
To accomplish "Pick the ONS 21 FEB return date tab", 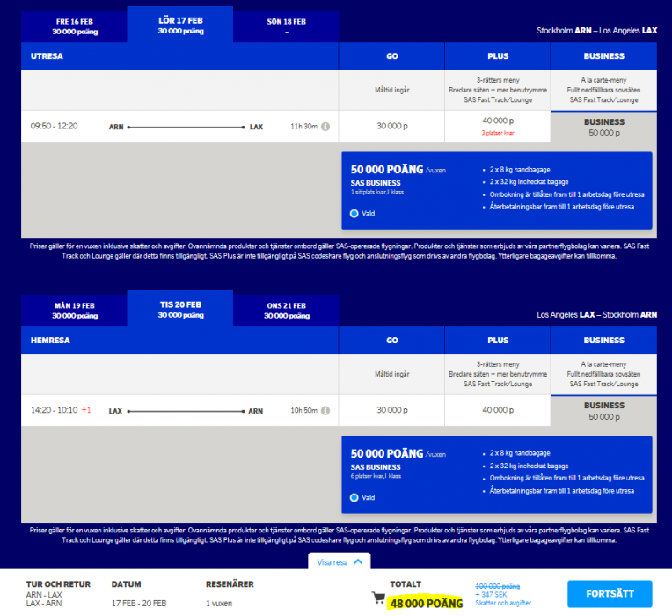I will click(286, 310).
